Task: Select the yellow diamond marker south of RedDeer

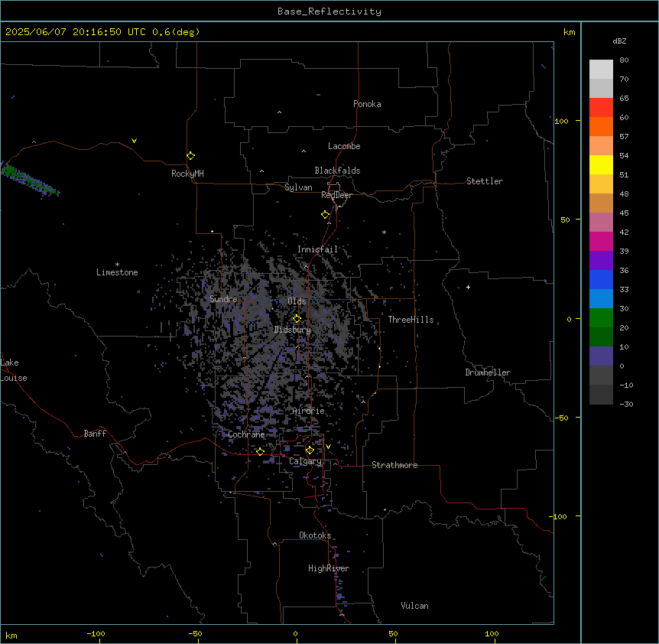Action: coord(325,214)
